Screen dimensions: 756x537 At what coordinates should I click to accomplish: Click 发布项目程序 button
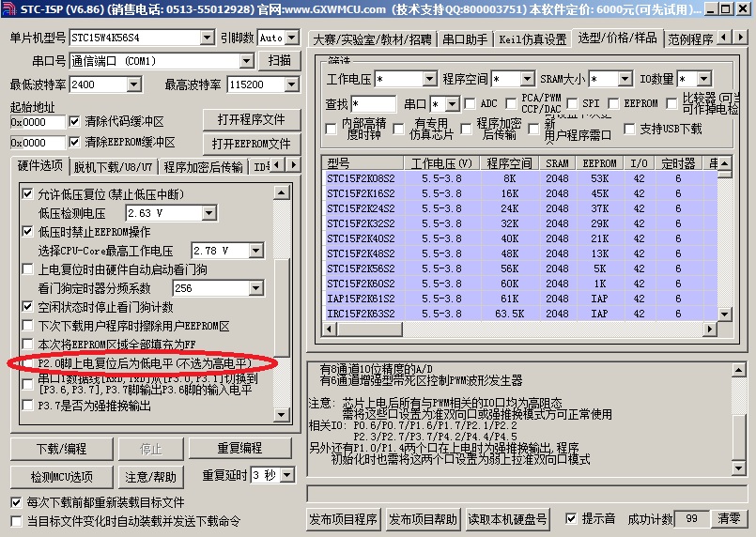click(343, 519)
